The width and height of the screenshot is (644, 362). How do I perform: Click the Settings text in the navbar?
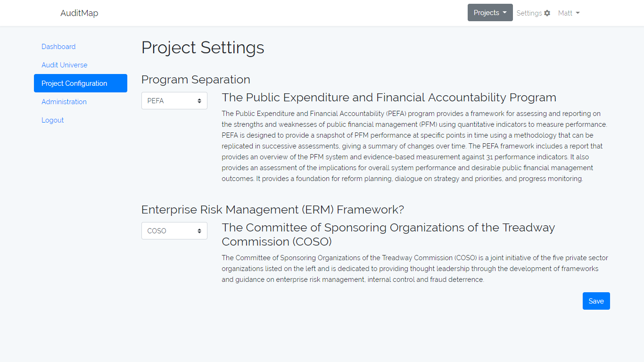[x=529, y=13]
